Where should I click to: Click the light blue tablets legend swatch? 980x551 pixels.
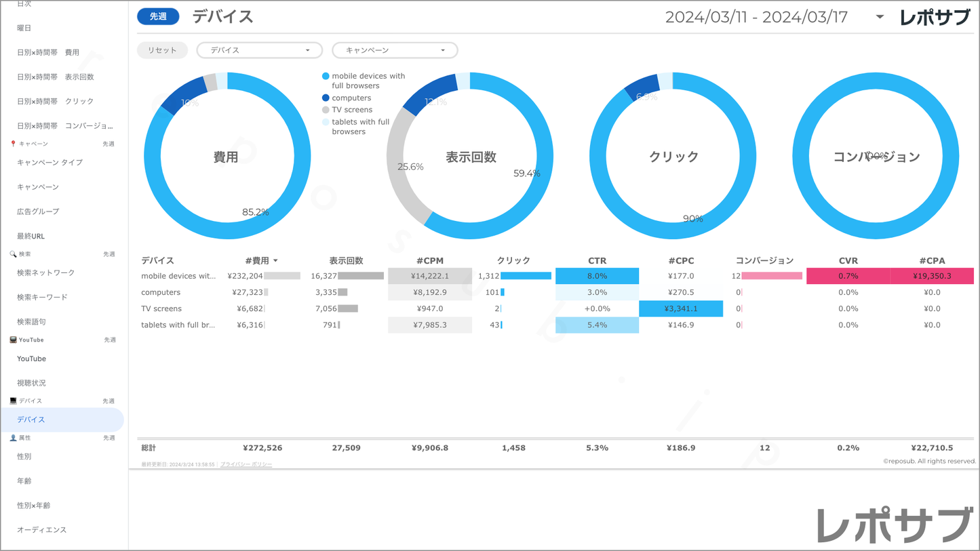click(326, 123)
